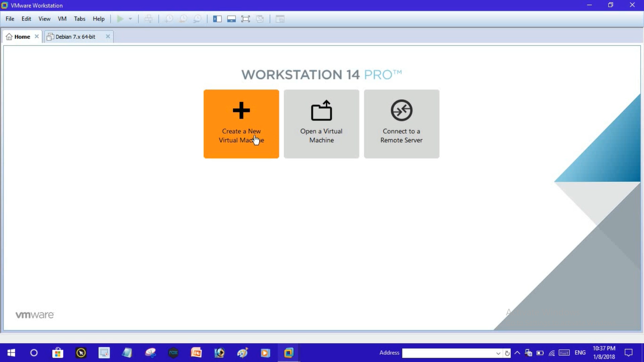Toggle the library sidebar view icon

coord(217,19)
